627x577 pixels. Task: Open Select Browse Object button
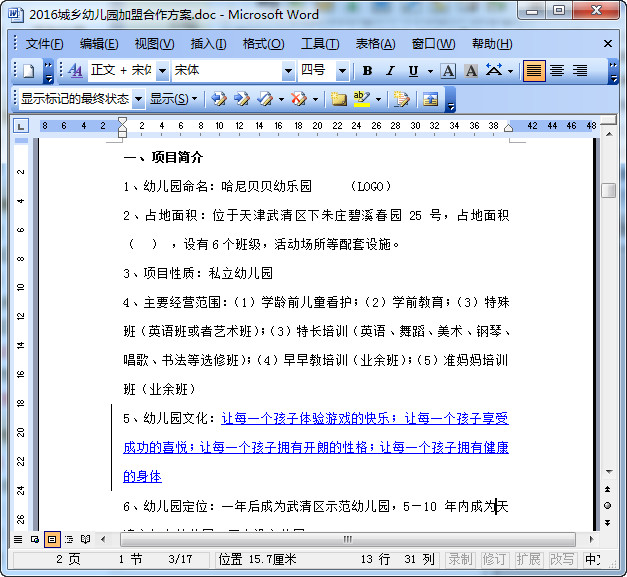click(x=608, y=506)
